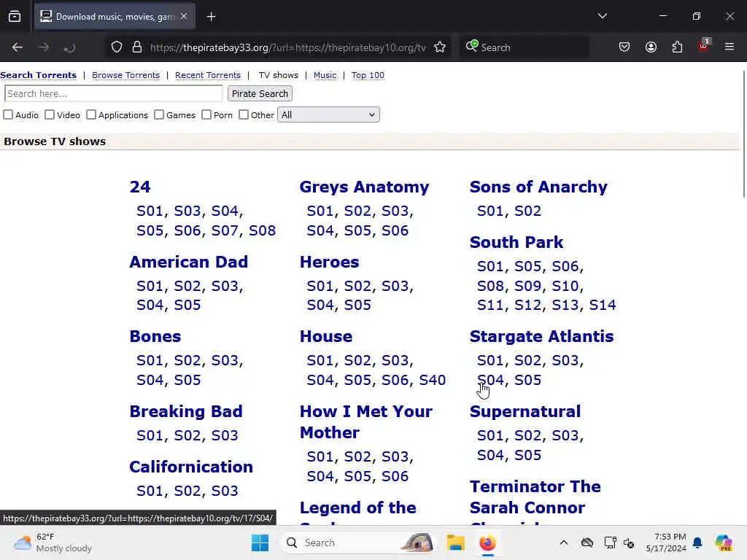The width and height of the screenshot is (747, 560).
Task: Open the Firefox hamburger menu
Action: 729,47
